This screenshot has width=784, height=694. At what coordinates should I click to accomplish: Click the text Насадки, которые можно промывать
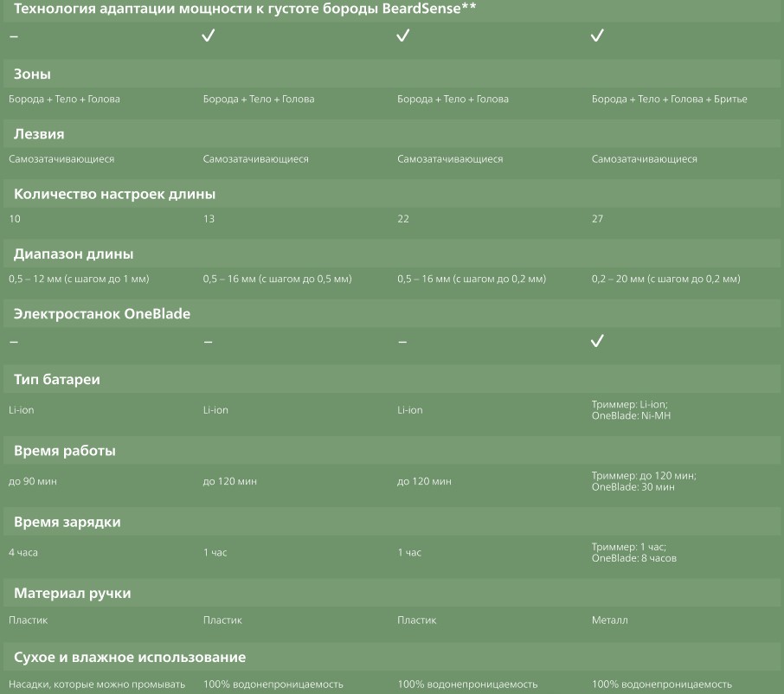tap(97, 684)
